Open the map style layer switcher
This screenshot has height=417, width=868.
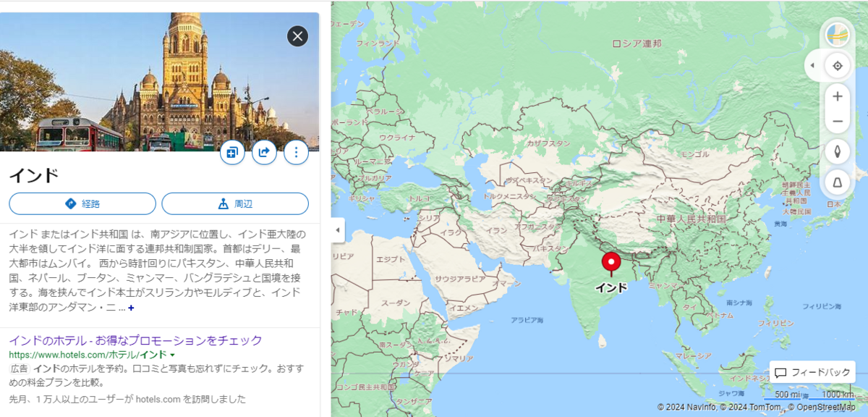click(838, 35)
